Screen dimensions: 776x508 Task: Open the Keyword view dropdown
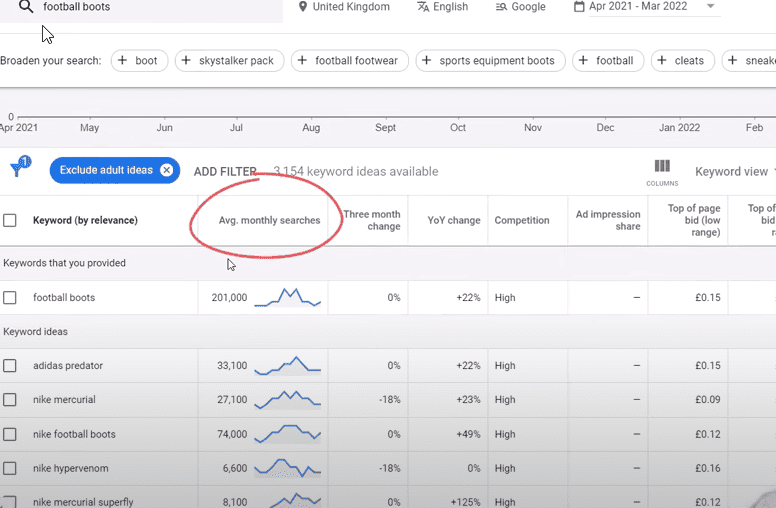pyautogui.click(x=734, y=172)
